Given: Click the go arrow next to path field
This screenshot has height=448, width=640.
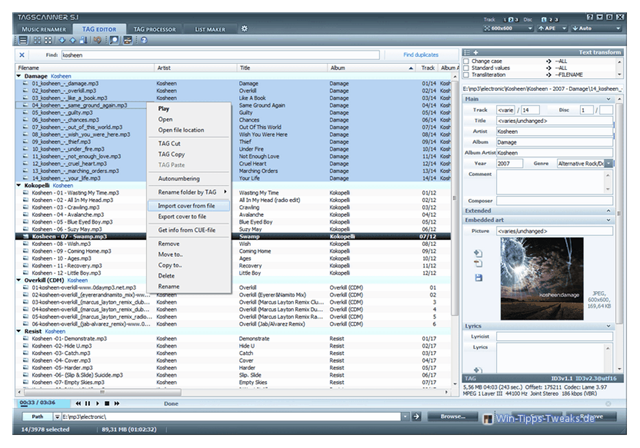Looking at the screenshot, I should [x=416, y=417].
